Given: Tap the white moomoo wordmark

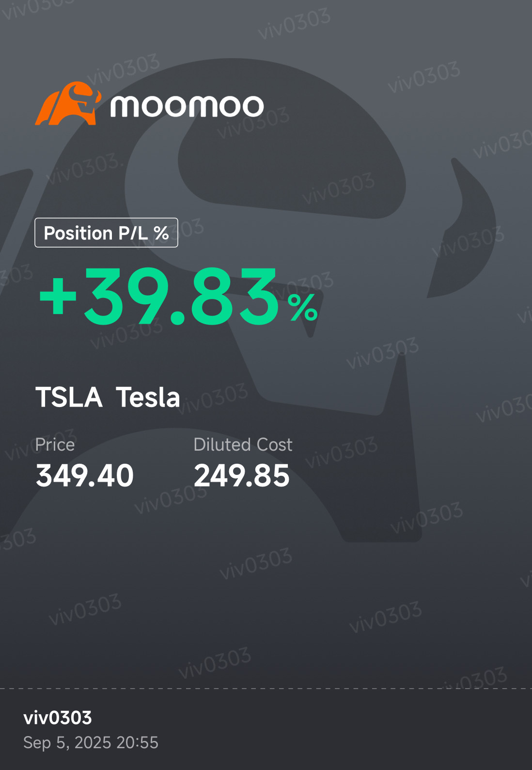Looking at the screenshot, I should 187,106.
